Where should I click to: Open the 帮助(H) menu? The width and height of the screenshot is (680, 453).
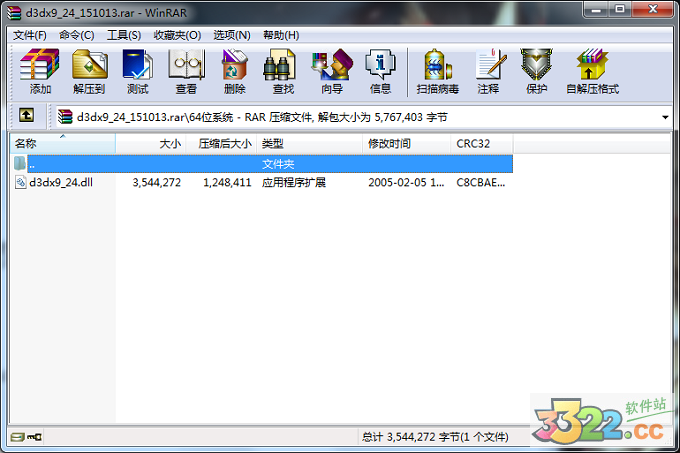pyautogui.click(x=281, y=35)
